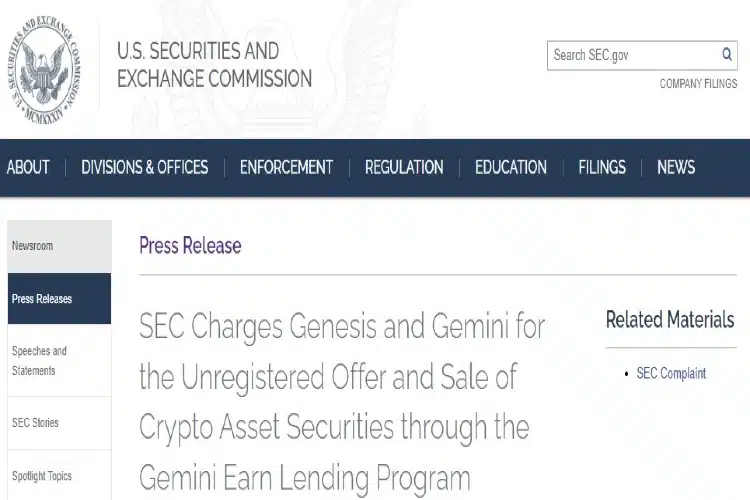Go to SEC Stories in the sidebar

point(60,423)
